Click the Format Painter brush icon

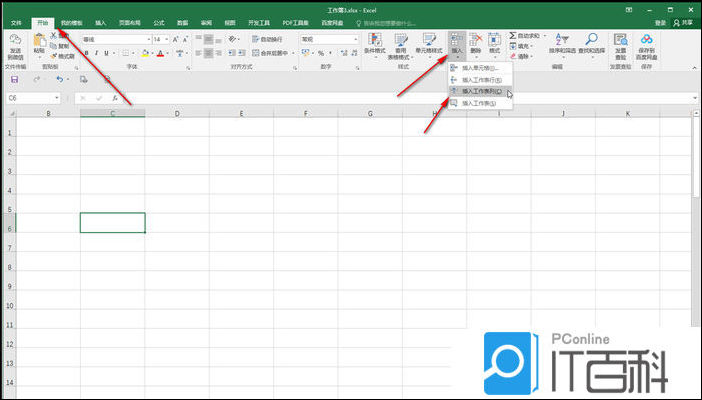(x=54, y=56)
